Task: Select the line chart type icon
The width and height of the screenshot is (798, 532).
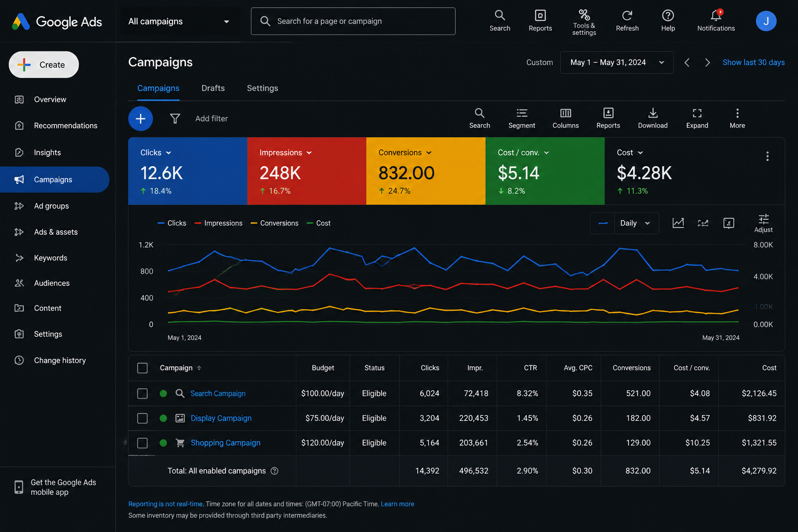Action: point(678,223)
